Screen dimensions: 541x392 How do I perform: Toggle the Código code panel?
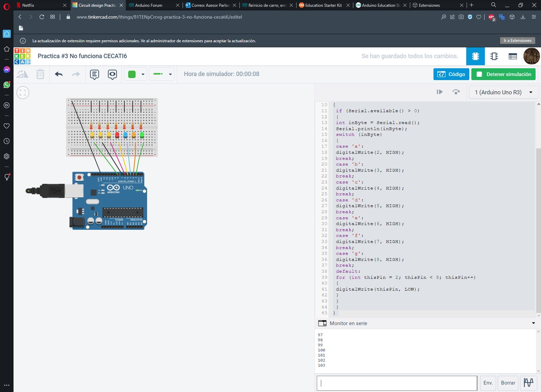pyautogui.click(x=451, y=74)
